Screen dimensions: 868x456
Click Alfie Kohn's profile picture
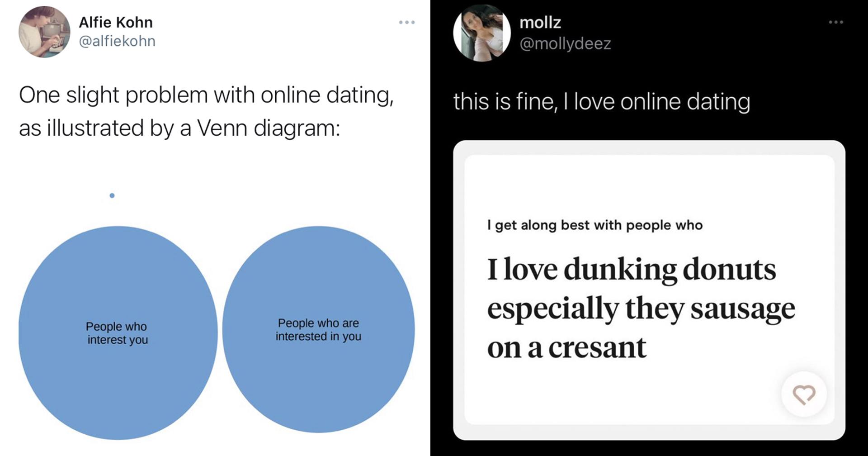[44, 32]
